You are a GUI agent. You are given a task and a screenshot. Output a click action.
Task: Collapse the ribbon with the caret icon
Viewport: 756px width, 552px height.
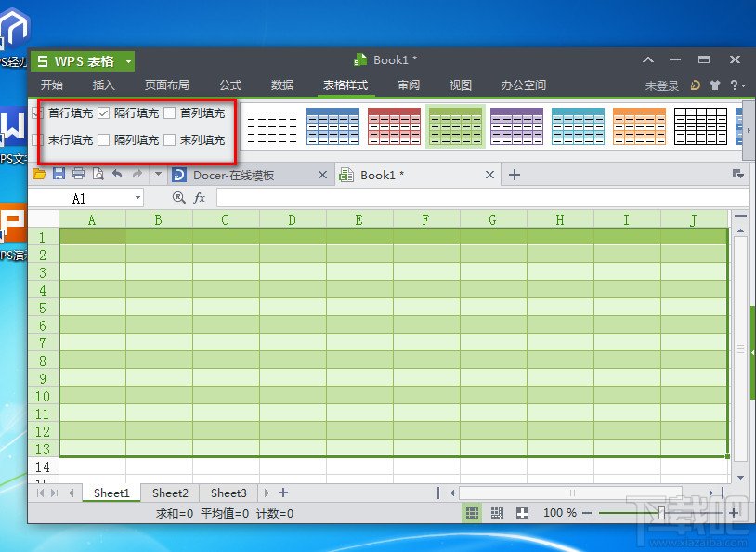pyautogui.click(x=648, y=59)
